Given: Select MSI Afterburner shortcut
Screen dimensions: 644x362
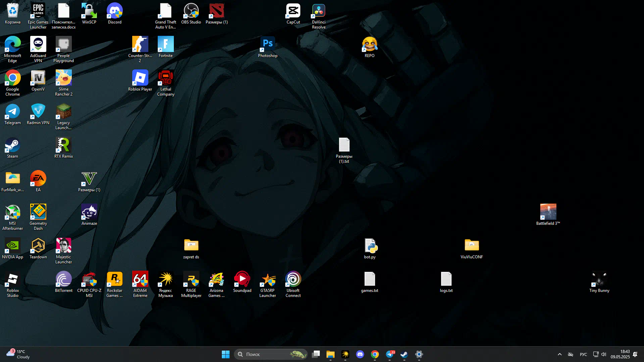Looking at the screenshot, I should tap(13, 217).
